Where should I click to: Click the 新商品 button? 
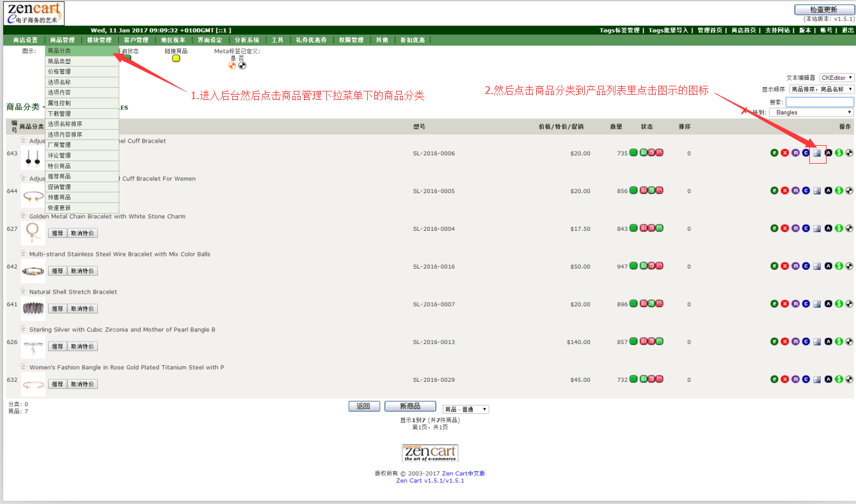click(x=409, y=406)
